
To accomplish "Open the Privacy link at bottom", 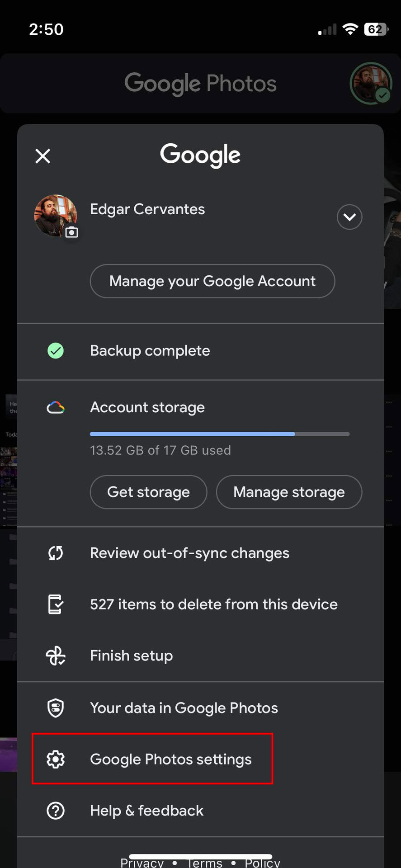I will tap(142, 863).
